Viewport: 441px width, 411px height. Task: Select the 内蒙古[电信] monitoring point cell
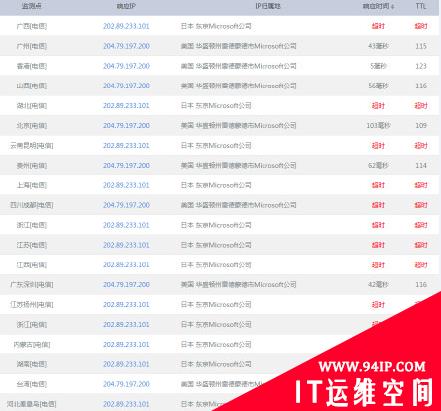(32, 344)
